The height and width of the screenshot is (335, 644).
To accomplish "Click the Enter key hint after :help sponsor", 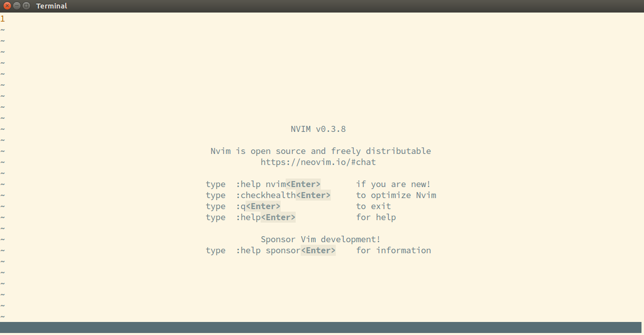I will tap(318, 250).
